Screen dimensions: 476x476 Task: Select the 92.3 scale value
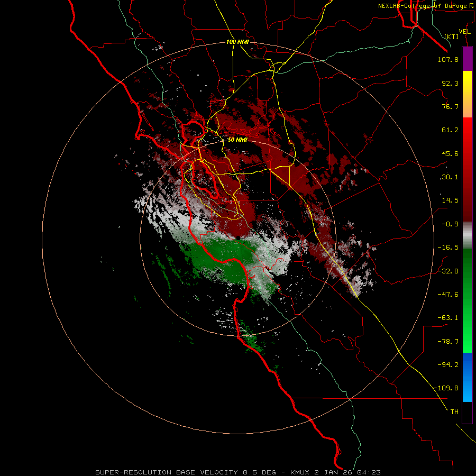pyautogui.click(x=450, y=83)
